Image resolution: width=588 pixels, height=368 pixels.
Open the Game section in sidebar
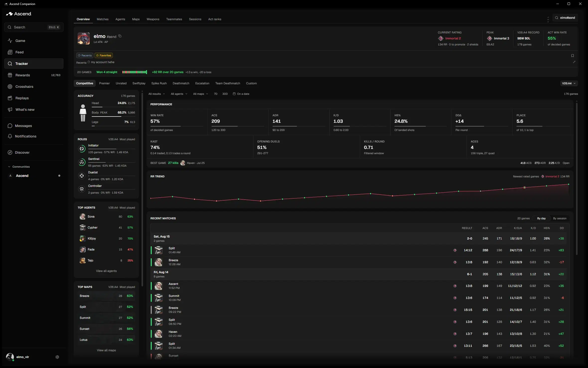34,41
